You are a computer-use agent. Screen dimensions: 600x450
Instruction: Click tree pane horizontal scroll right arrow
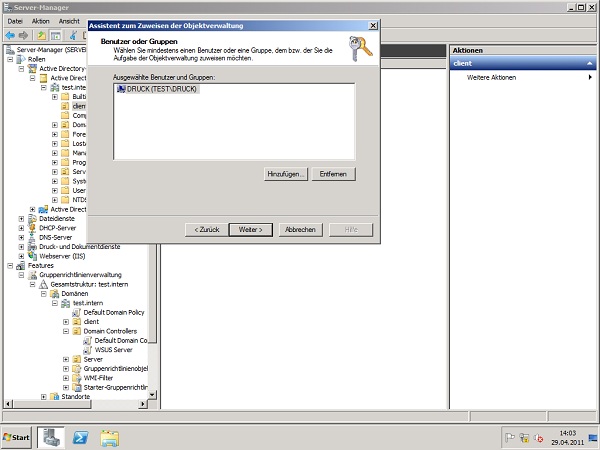coord(143,404)
